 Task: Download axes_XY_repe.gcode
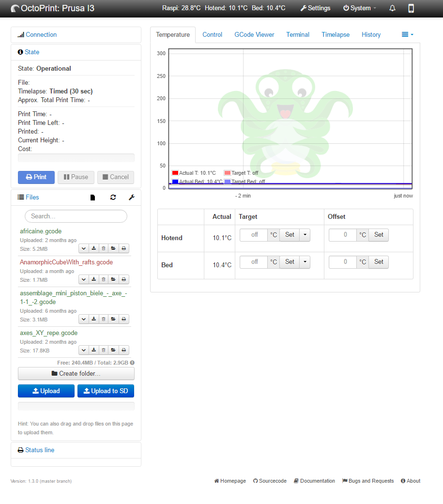tap(93, 350)
